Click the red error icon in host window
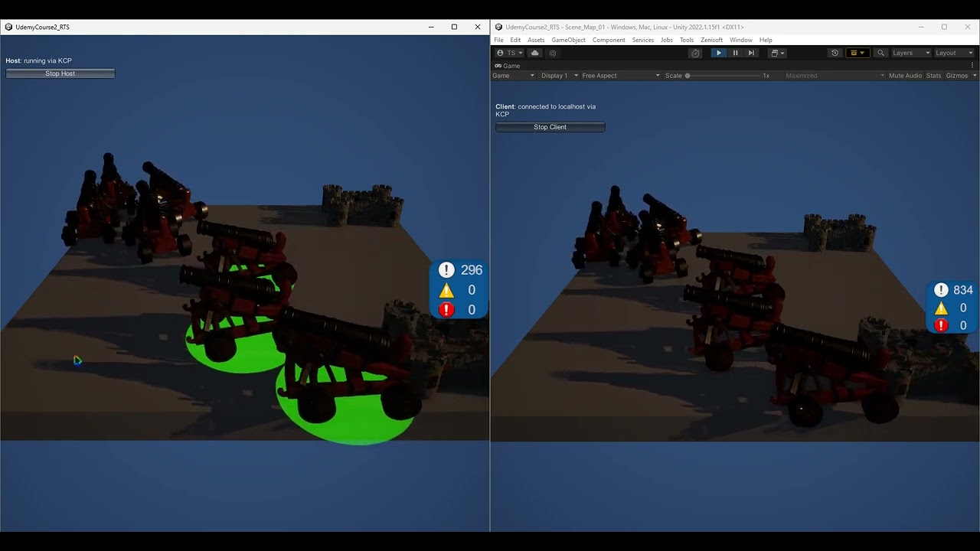This screenshot has height=551, width=980. 446,309
